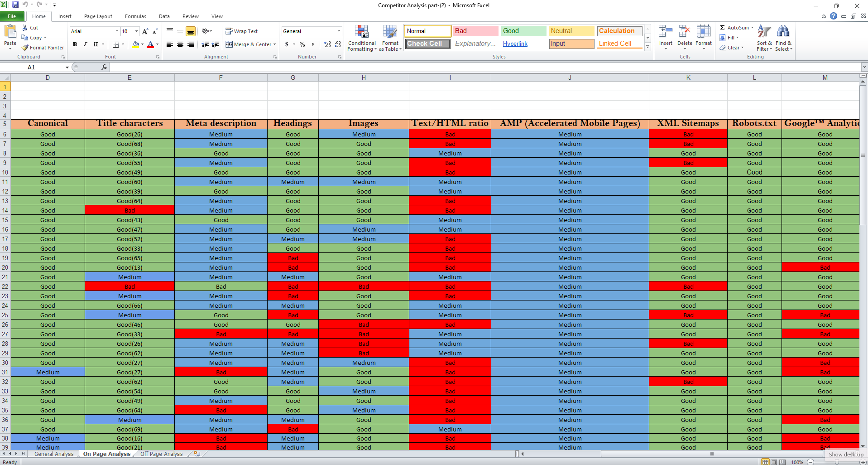Expand the font name Arial dropdown
868x465 pixels.
point(117,31)
